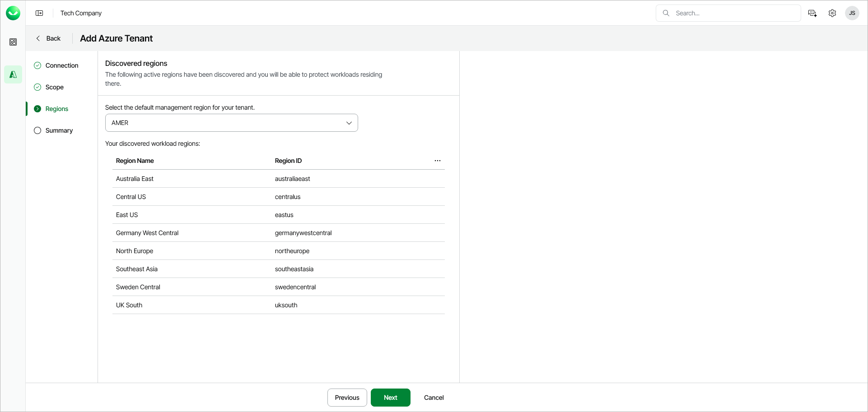Click the green Veeam logo icon
Viewport: 868px width, 412px height.
pyautogui.click(x=13, y=13)
